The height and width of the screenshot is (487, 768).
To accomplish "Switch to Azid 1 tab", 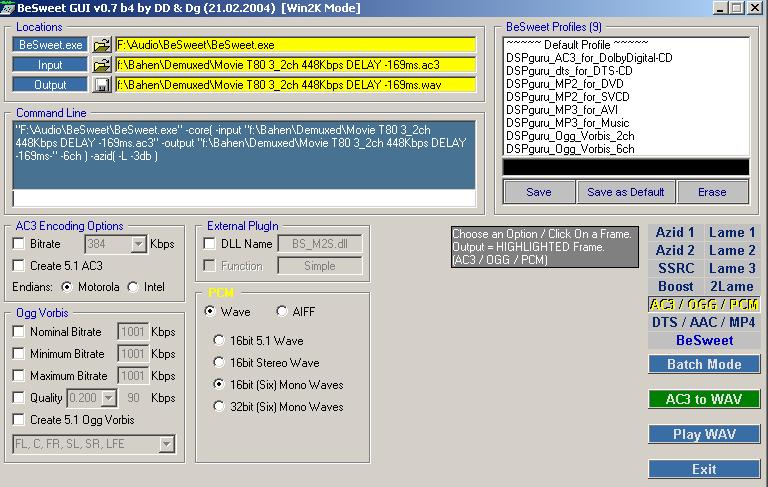I will pyautogui.click(x=675, y=232).
